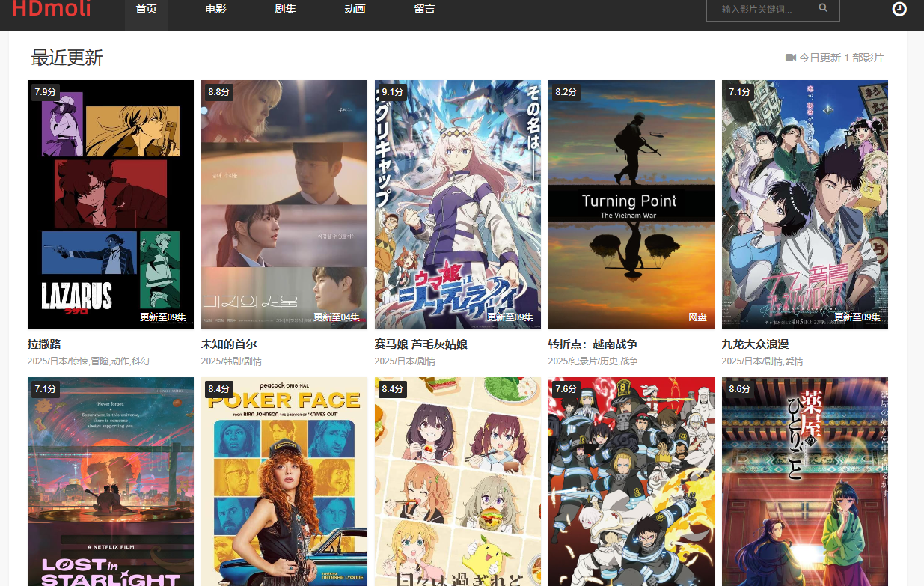Open the Poker Face poster
Screen dimensions: 924x586
point(284,481)
